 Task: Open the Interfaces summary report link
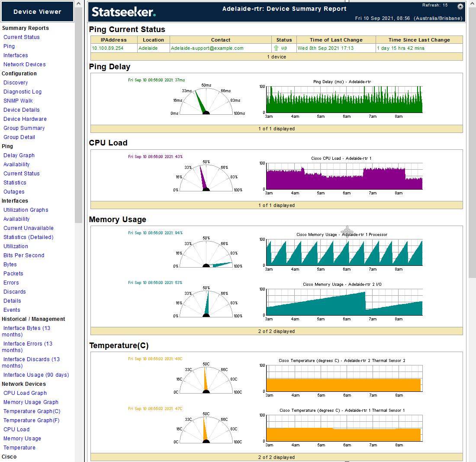16,55
